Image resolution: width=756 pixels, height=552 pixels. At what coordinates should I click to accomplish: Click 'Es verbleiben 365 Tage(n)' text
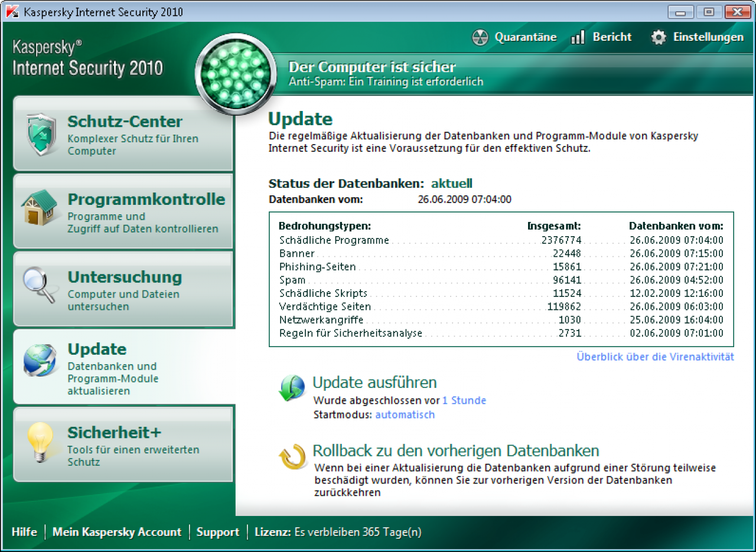point(358,532)
